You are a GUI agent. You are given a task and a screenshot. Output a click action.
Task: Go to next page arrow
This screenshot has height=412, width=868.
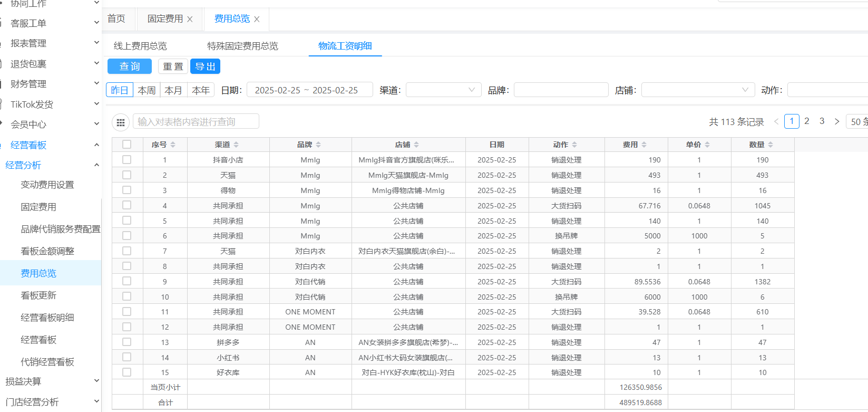coord(837,121)
